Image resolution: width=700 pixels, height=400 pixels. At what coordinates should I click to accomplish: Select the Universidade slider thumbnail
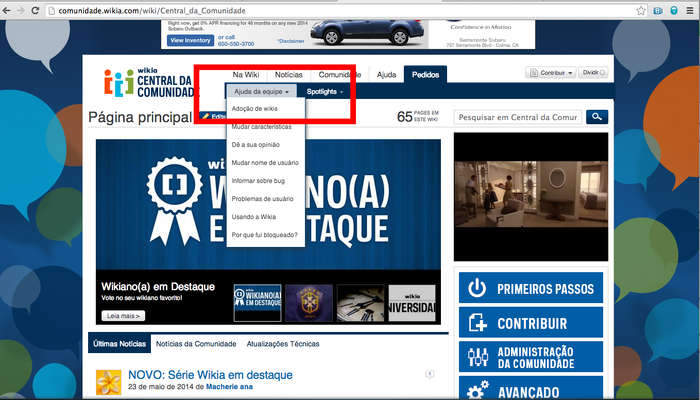click(412, 303)
